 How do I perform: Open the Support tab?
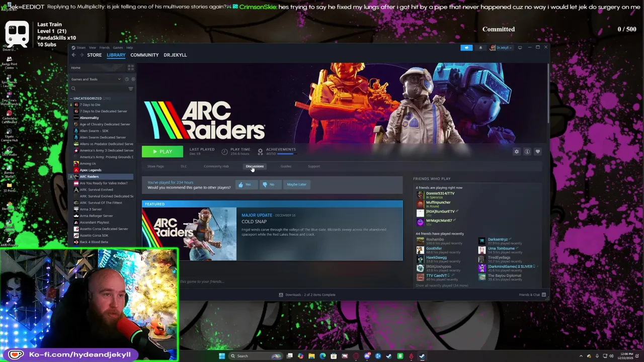(313, 166)
